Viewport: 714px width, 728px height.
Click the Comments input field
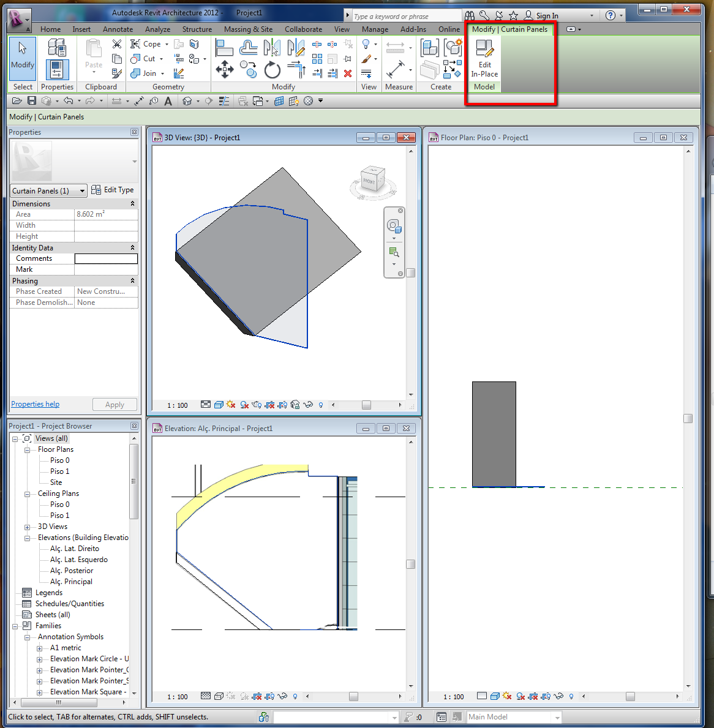(106, 259)
